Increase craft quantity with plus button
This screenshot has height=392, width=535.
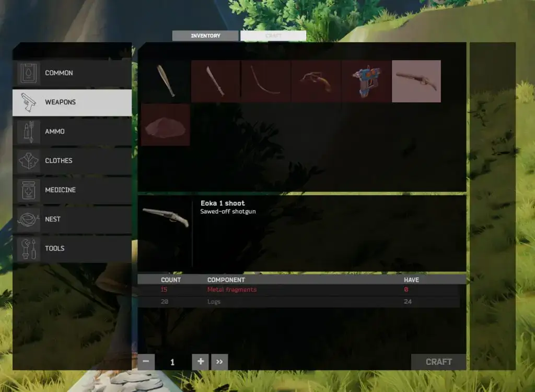(x=201, y=362)
